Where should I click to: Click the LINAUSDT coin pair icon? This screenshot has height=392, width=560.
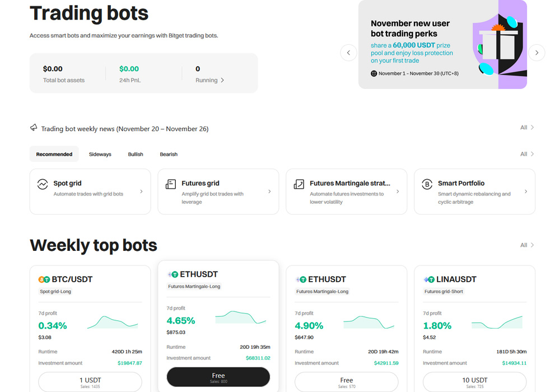(x=429, y=279)
